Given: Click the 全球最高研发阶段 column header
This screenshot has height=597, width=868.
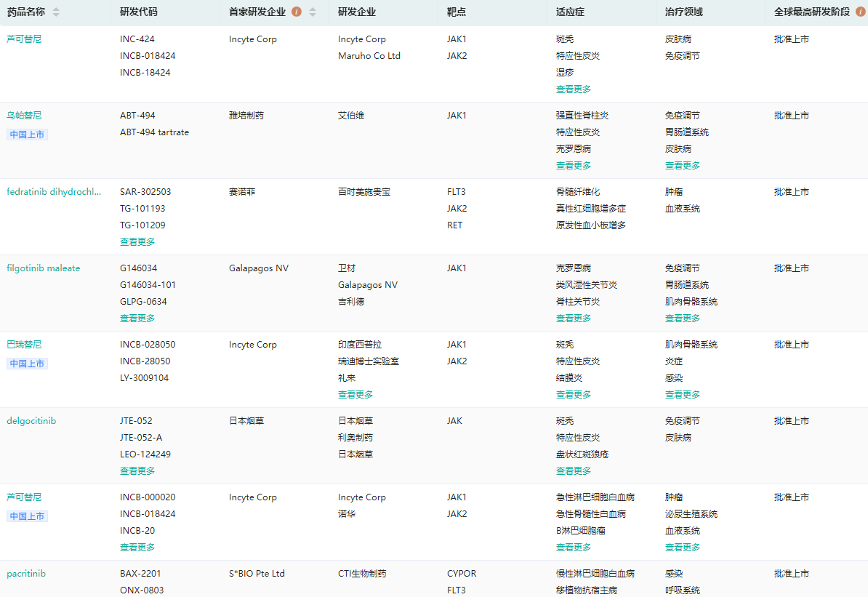Looking at the screenshot, I should (x=811, y=12).
